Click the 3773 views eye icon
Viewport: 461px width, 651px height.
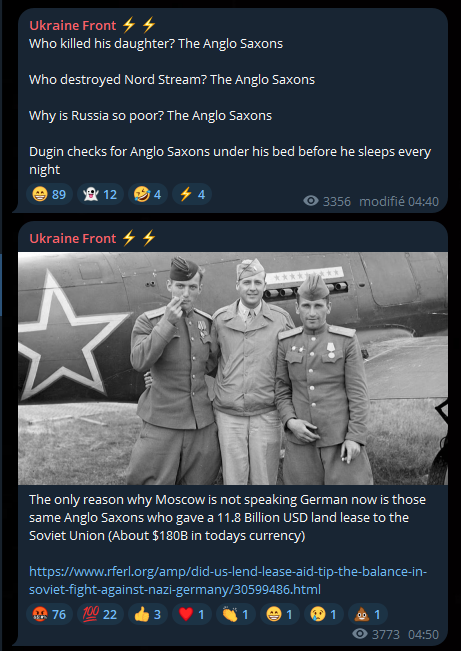pos(360,634)
